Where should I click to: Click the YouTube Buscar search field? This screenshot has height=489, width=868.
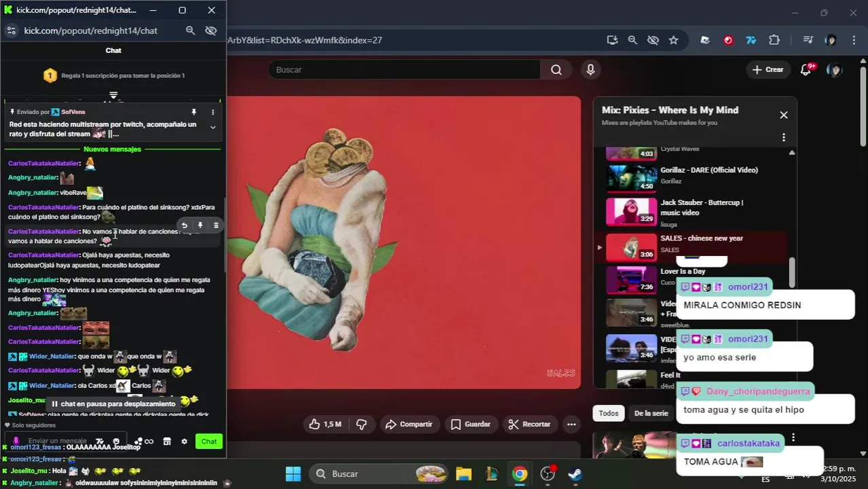404,69
